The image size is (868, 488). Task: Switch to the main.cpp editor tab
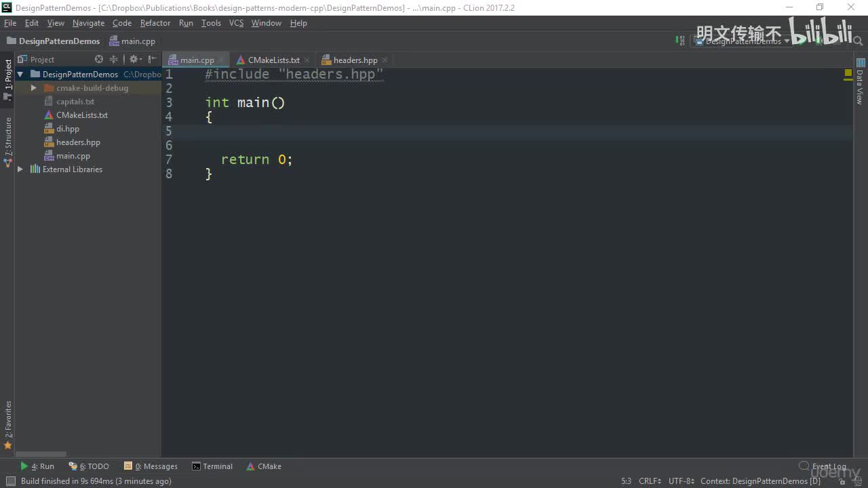coord(196,60)
